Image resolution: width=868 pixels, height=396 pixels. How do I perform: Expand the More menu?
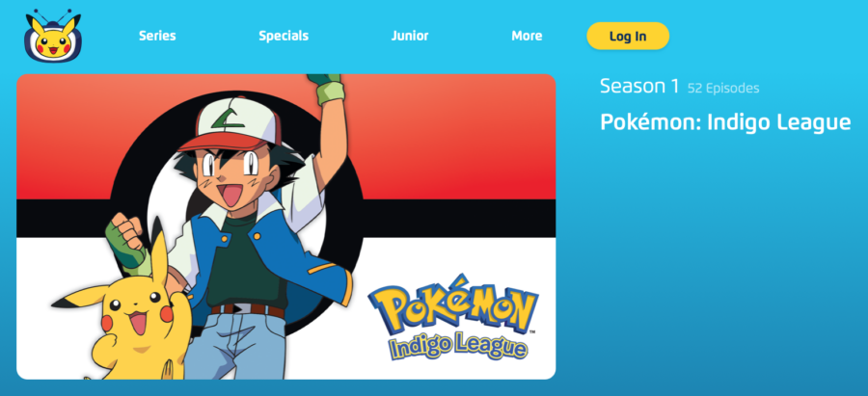click(x=527, y=36)
